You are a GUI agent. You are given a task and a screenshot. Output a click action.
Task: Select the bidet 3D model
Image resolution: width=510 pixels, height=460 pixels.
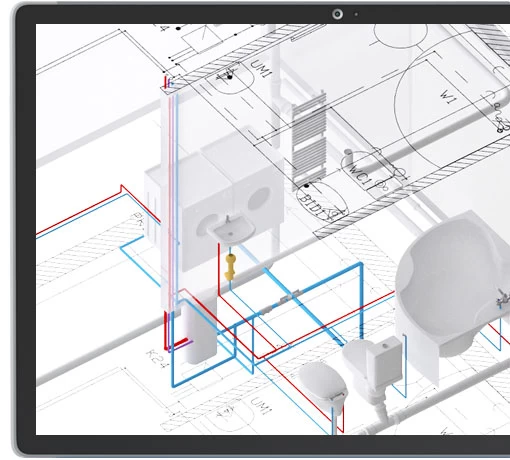323,383
